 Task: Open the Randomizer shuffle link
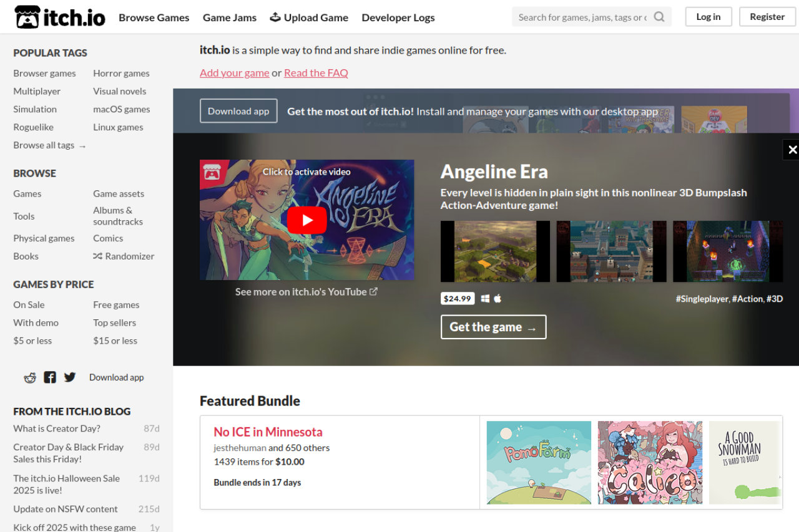124,256
